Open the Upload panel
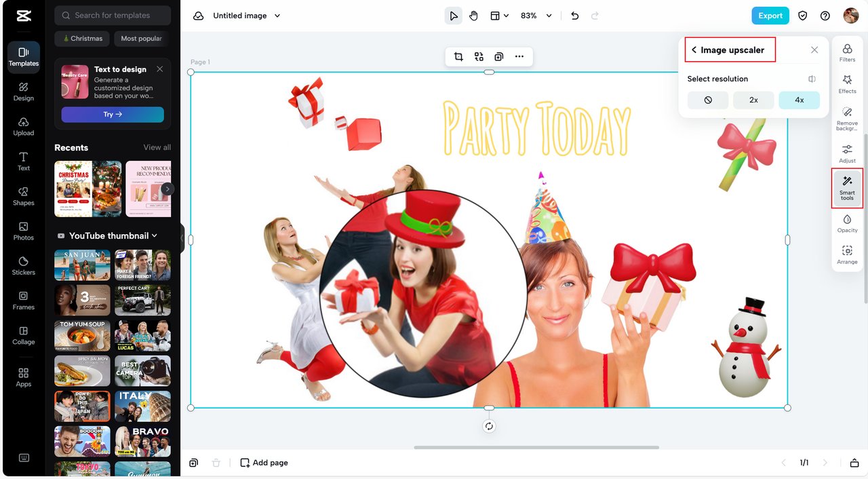Image resolution: width=868 pixels, height=479 pixels. click(24, 126)
